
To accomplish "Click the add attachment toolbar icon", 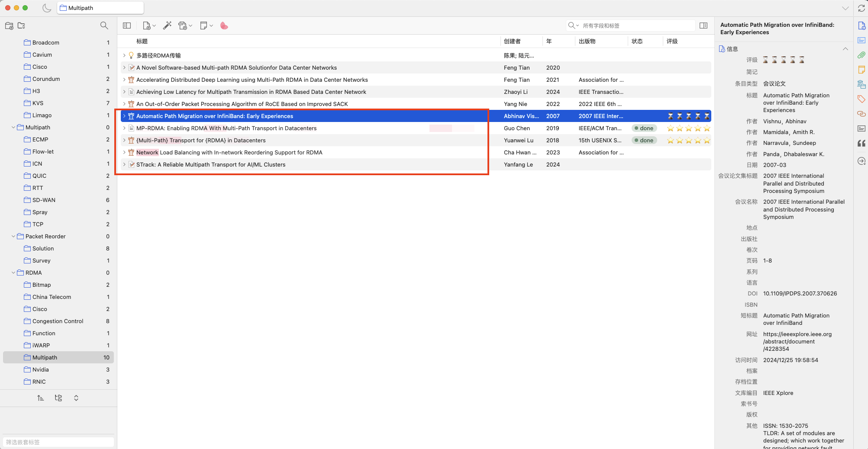I will tap(183, 26).
